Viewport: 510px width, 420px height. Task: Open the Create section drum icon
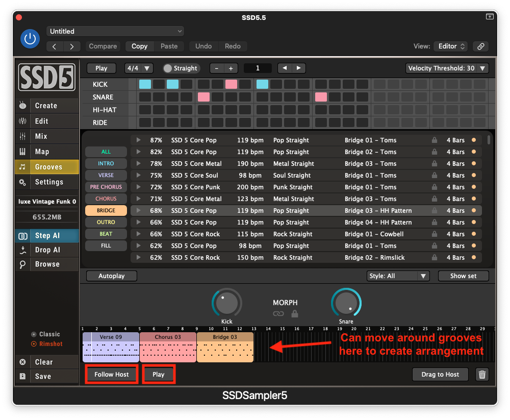tap(22, 106)
